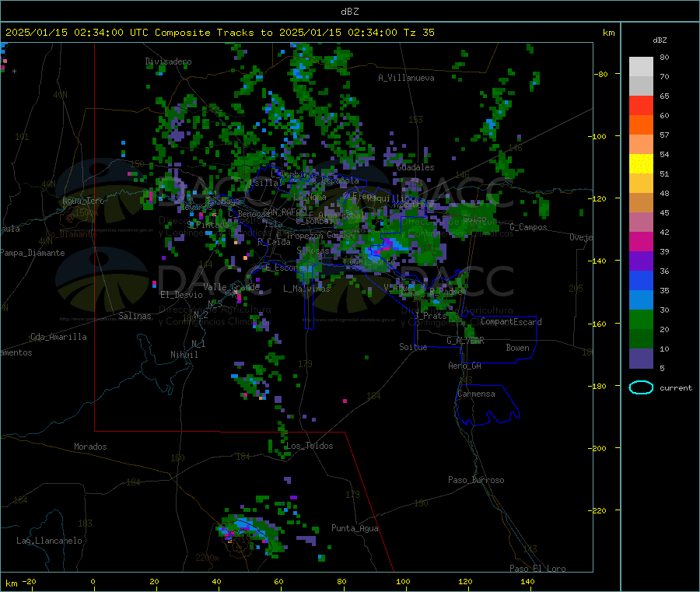Click the CompantEscard map label
Image resolution: width=700 pixels, height=592 pixels.
click(511, 322)
